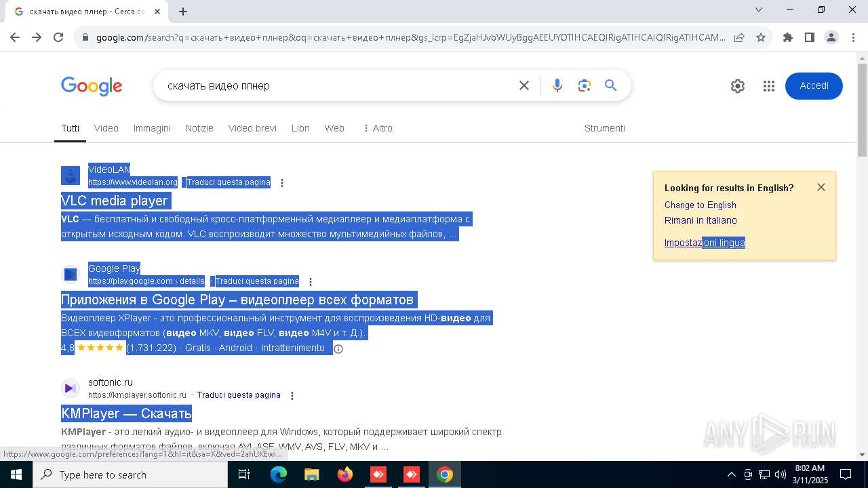The image size is (868, 488).
Task: Open tab search dropdown arrow
Action: pos(759,9)
